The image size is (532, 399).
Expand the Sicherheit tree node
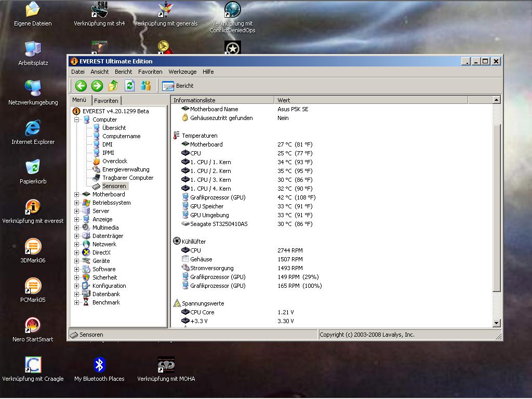[x=77, y=278]
